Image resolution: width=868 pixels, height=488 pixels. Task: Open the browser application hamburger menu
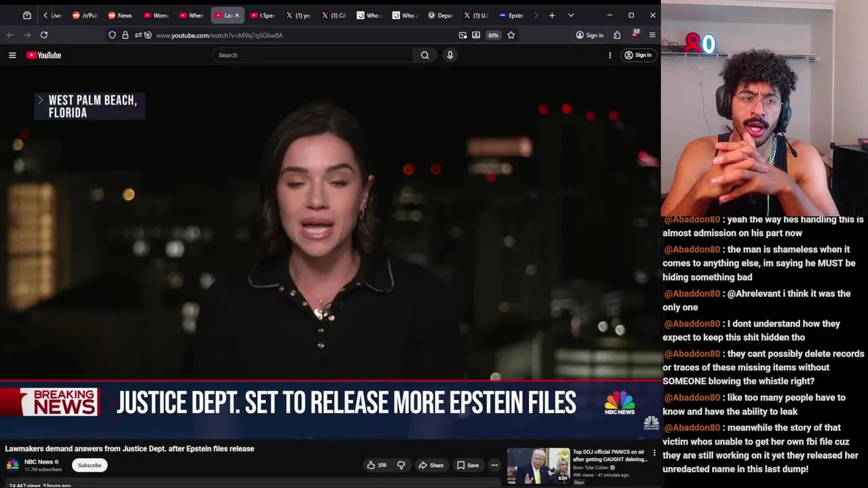coord(652,35)
